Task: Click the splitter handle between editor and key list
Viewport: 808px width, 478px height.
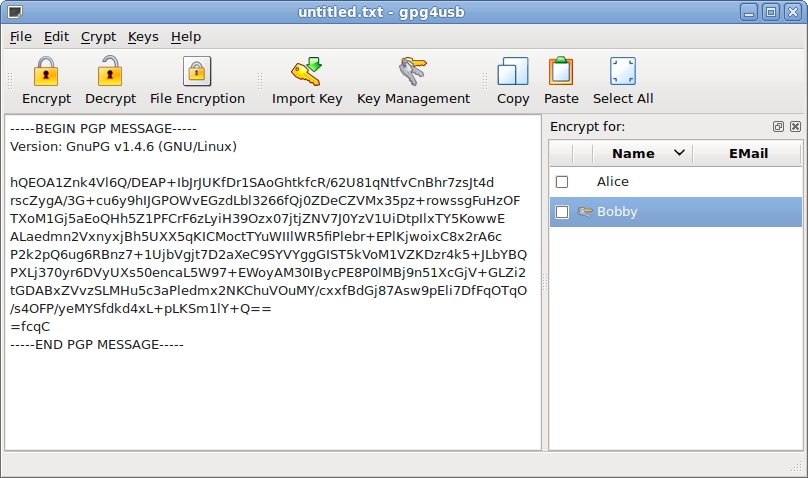Action: pyautogui.click(x=545, y=282)
